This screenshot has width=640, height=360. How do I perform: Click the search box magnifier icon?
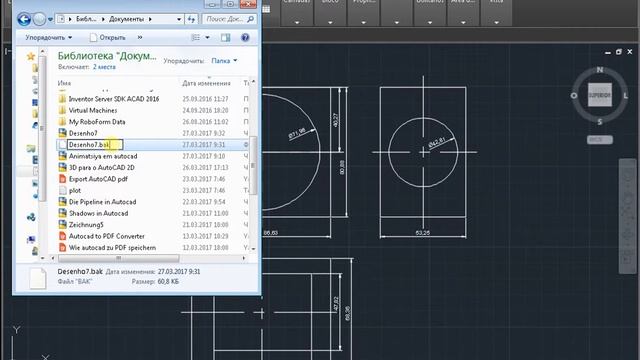[x=251, y=19]
